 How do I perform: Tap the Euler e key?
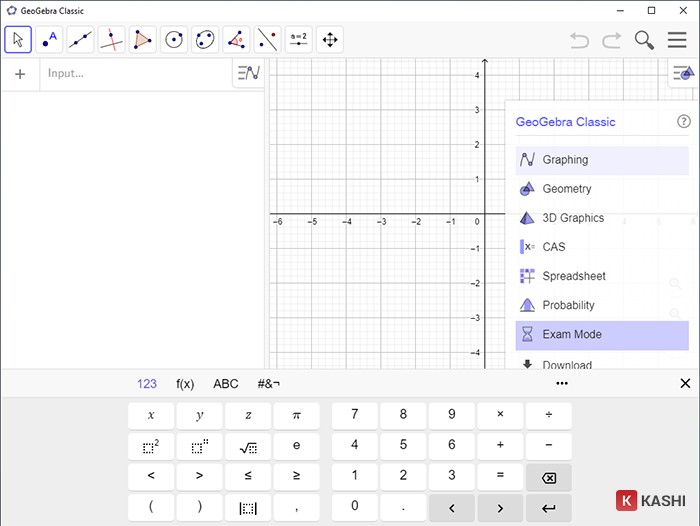[296, 446]
